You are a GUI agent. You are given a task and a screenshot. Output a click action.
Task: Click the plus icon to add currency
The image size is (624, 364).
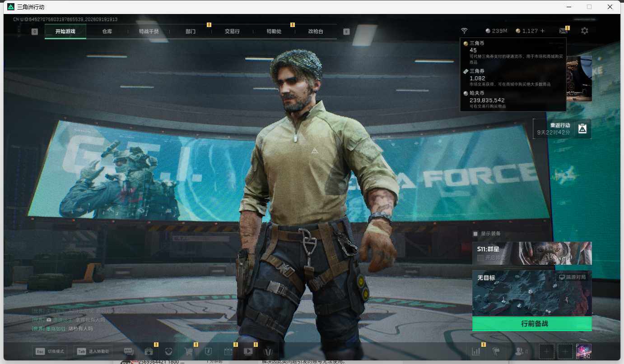(x=542, y=31)
